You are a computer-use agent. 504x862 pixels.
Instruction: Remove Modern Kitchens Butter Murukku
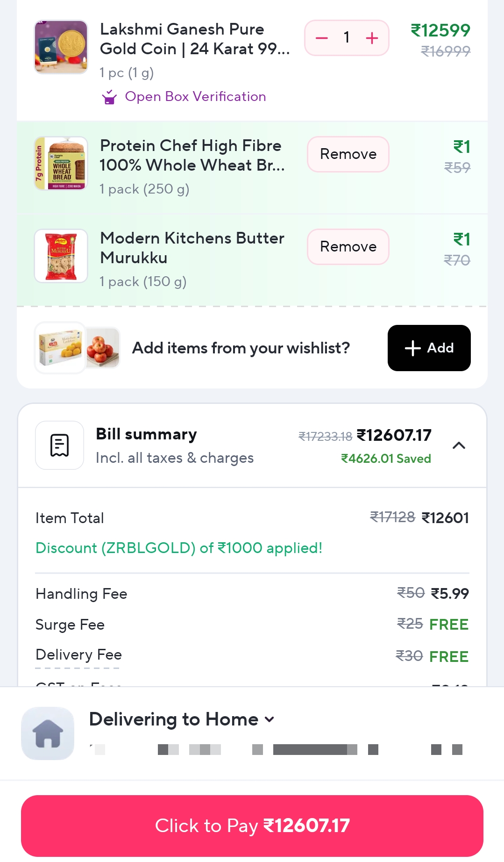point(348,247)
